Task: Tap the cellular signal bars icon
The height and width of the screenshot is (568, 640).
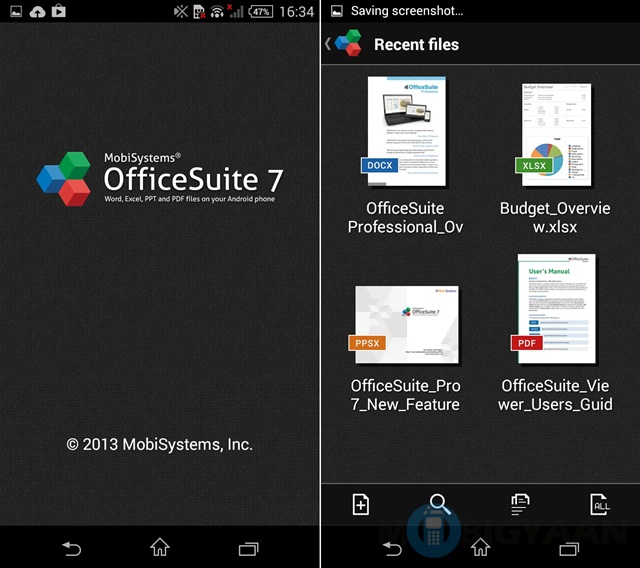Action: click(x=236, y=11)
